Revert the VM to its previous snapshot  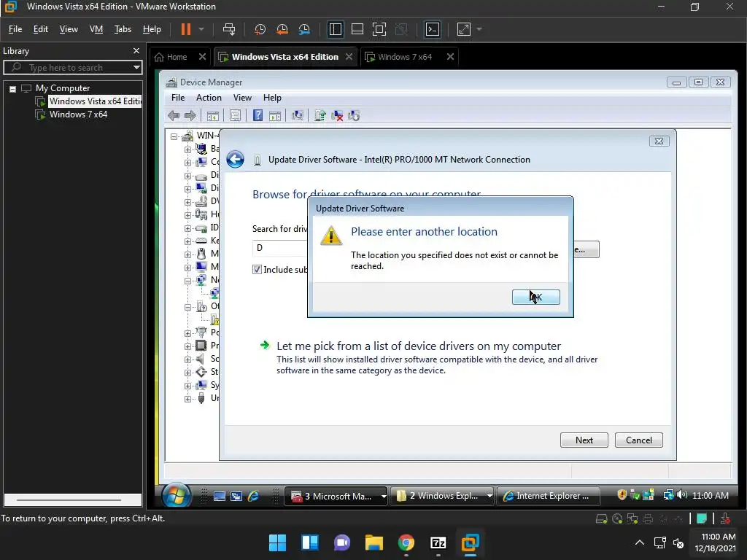tap(282, 29)
